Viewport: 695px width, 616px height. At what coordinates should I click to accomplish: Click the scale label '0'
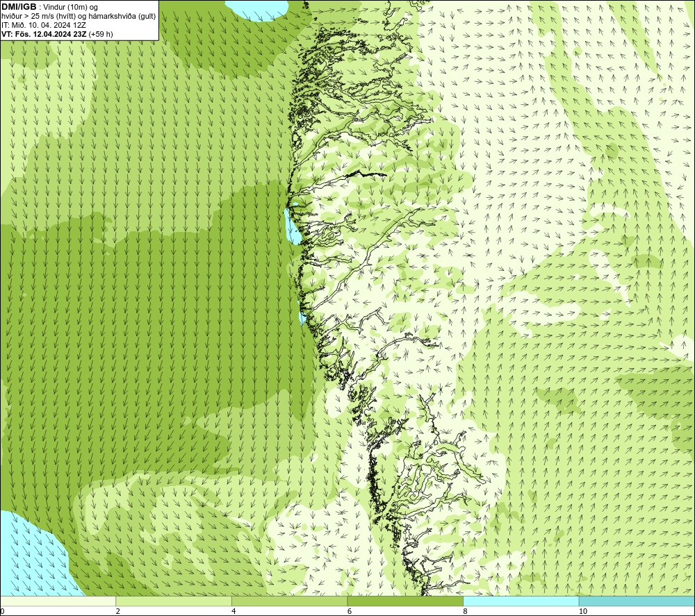tap(2, 611)
